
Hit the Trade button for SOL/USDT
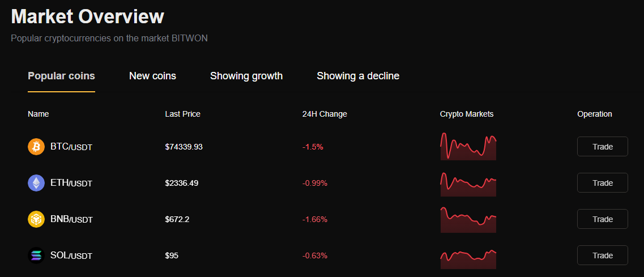(x=602, y=255)
